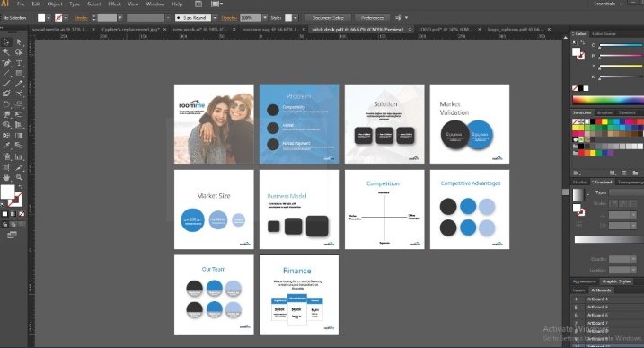Screen dimensions: 644x348
Task: Open the Arrange Documents dropdown
Action: [x=216, y=4]
